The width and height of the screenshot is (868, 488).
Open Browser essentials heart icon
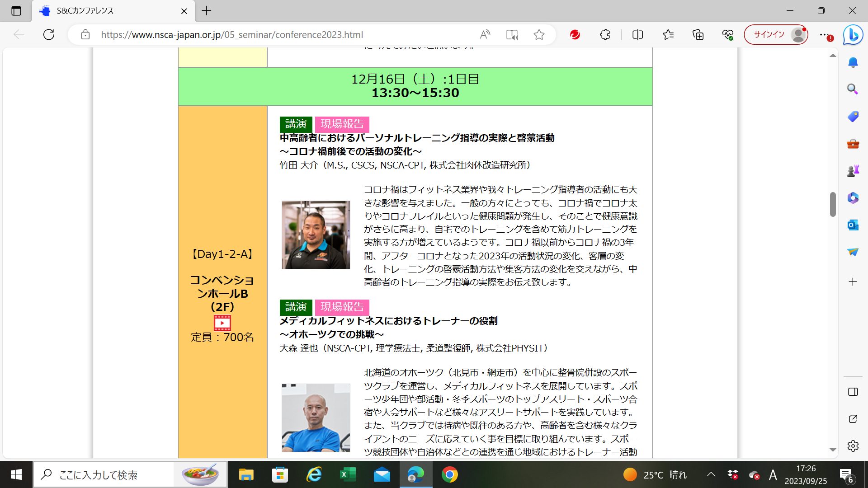pos(727,35)
